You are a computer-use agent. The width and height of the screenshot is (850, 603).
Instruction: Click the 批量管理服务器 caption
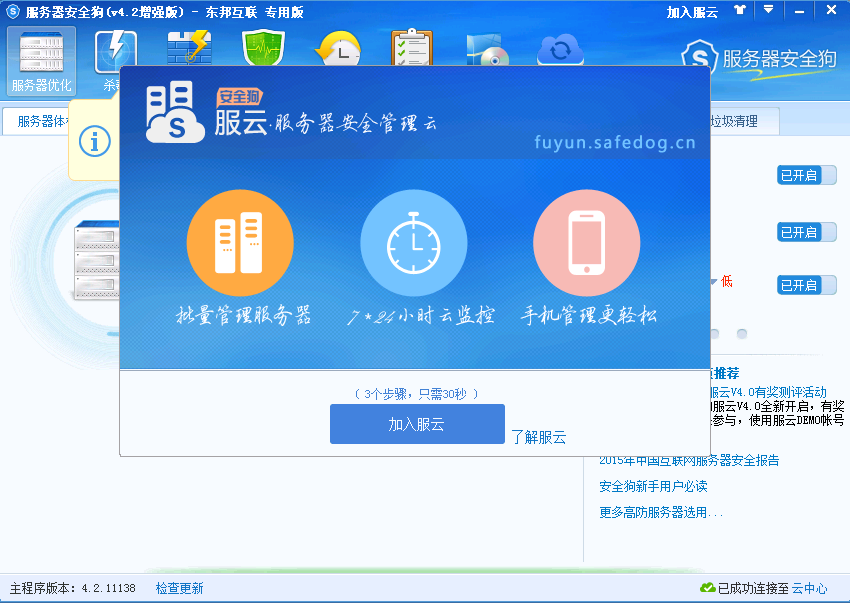[x=243, y=315]
